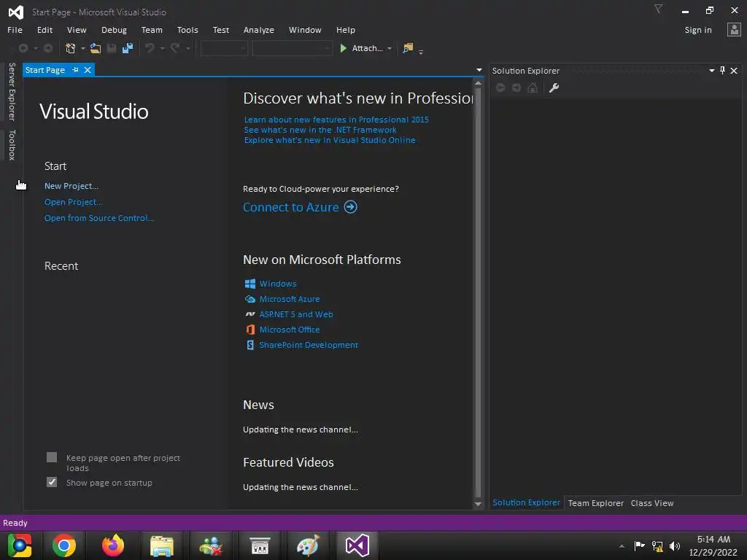Click the Start Page scrollbar down arrow
The image size is (747, 560).
[478, 505]
